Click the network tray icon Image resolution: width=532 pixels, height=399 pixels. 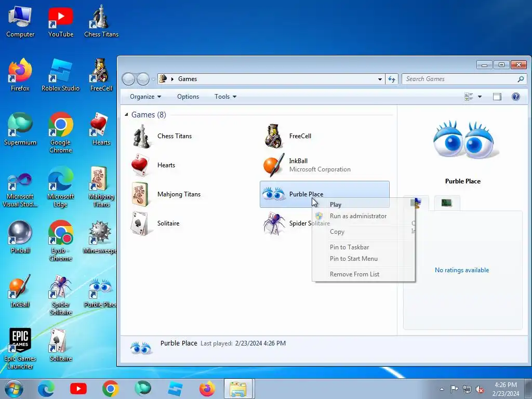(x=467, y=389)
